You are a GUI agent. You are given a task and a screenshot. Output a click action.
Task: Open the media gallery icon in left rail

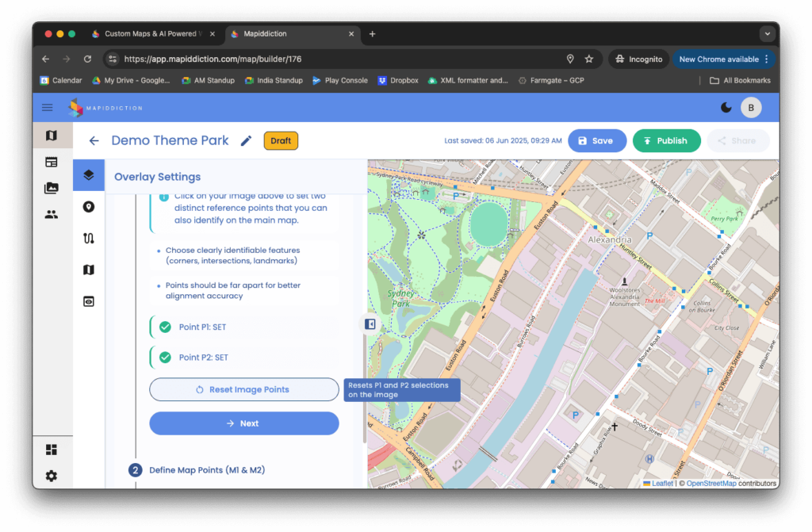pyautogui.click(x=52, y=188)
